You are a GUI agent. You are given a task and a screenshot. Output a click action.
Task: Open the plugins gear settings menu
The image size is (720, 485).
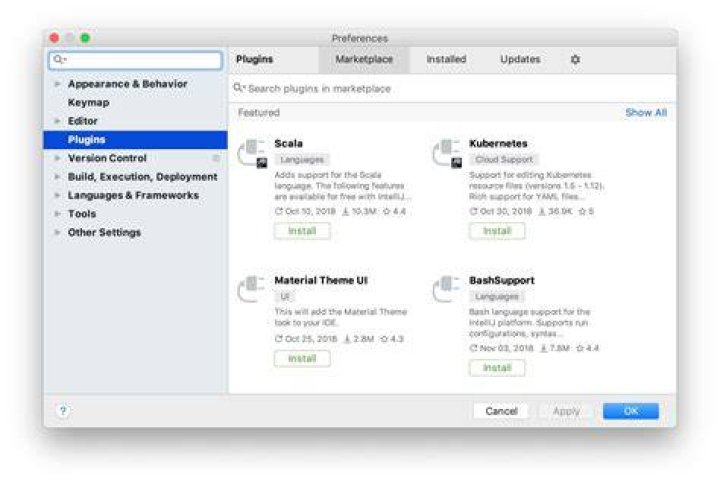tap(575, 59)
